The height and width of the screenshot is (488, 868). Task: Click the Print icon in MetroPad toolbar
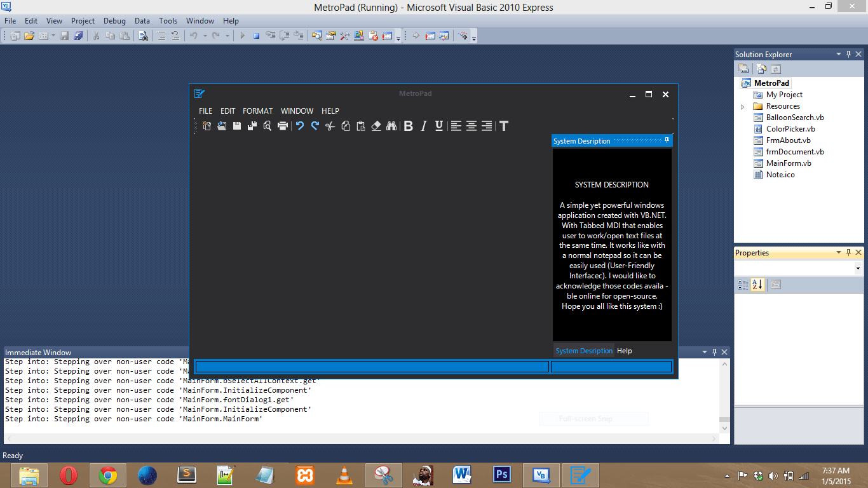pyautogui.click(x=283, y=126)
